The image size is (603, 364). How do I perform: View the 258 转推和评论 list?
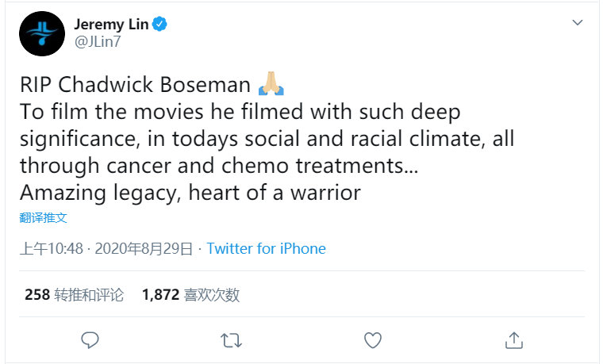click(x=75, y=295)
